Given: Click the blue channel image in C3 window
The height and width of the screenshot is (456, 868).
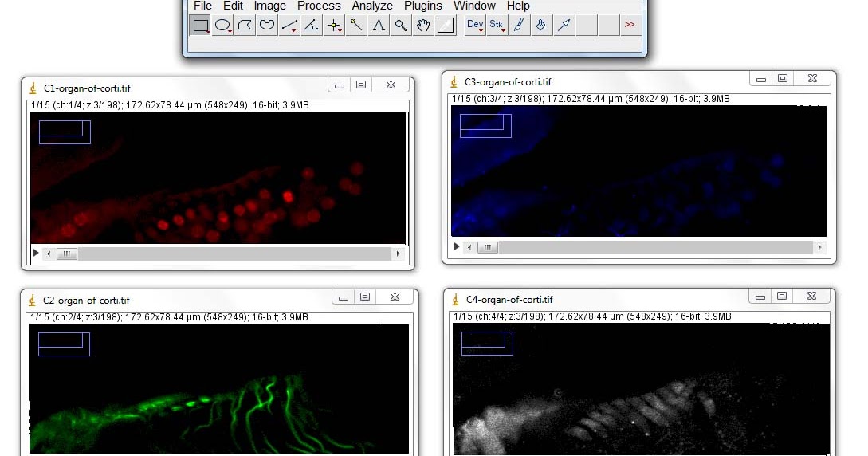Looking at the screenshot, I should click(638, 171).
